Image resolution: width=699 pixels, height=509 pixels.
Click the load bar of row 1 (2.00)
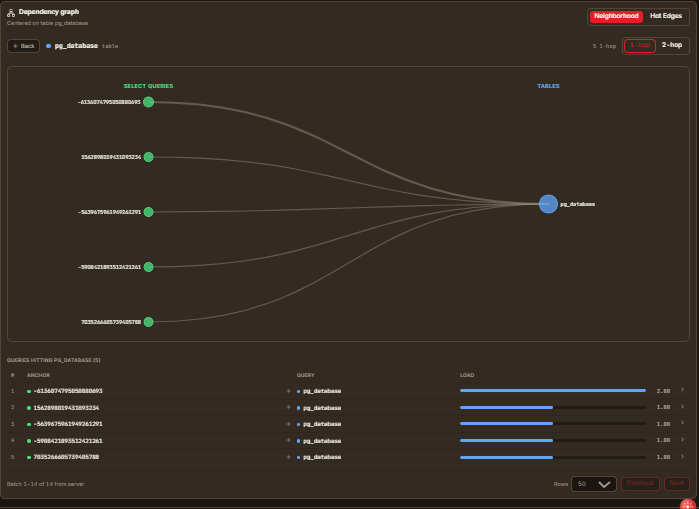tap(553, 390)
